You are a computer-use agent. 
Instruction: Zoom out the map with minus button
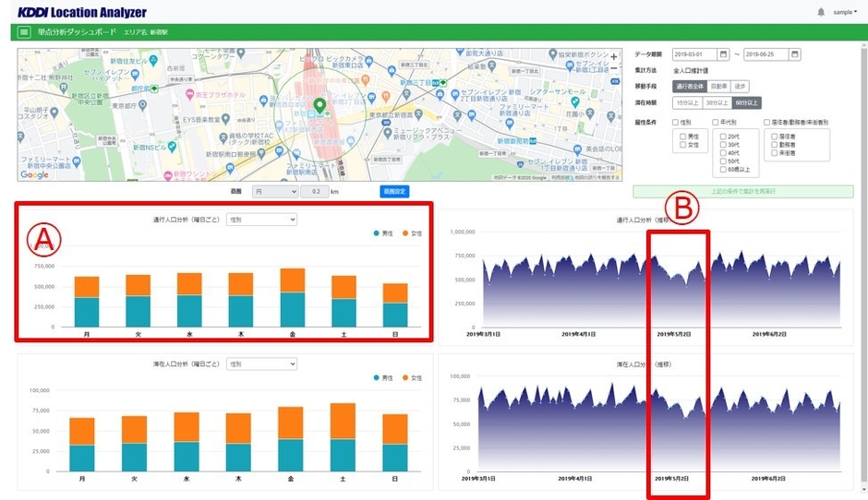[x=614, y=69]
